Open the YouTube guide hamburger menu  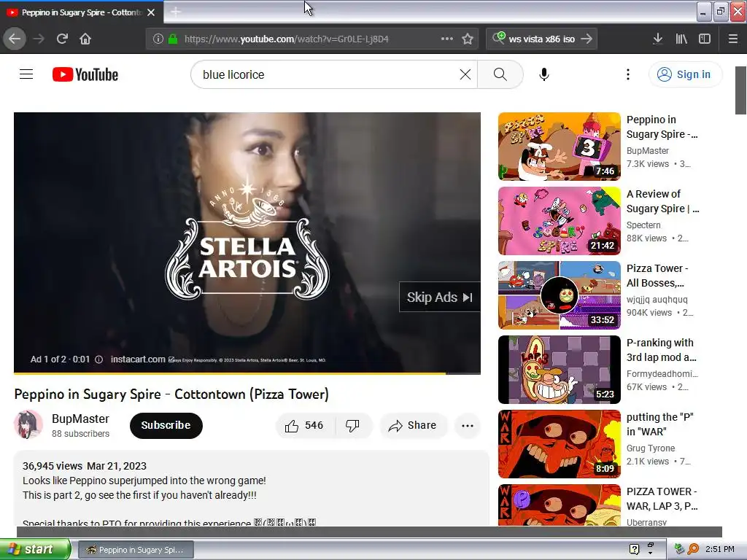[26, 74]
